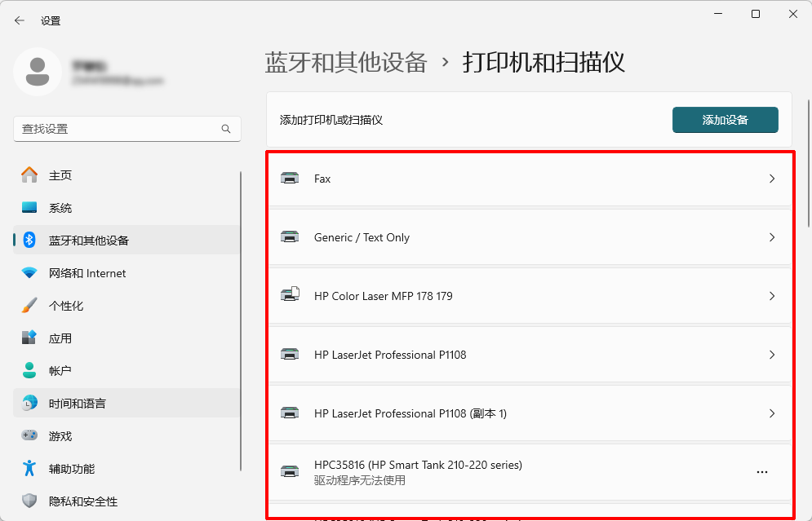Click the 帐户 person icon

point(29,370)
